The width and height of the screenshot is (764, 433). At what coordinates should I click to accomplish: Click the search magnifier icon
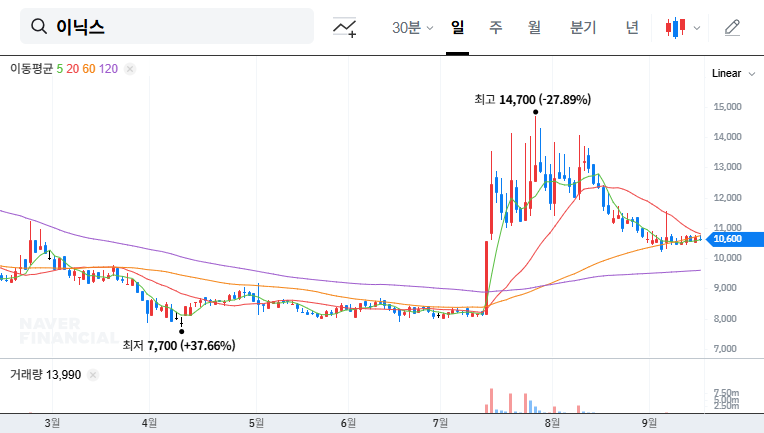(39, 26)
